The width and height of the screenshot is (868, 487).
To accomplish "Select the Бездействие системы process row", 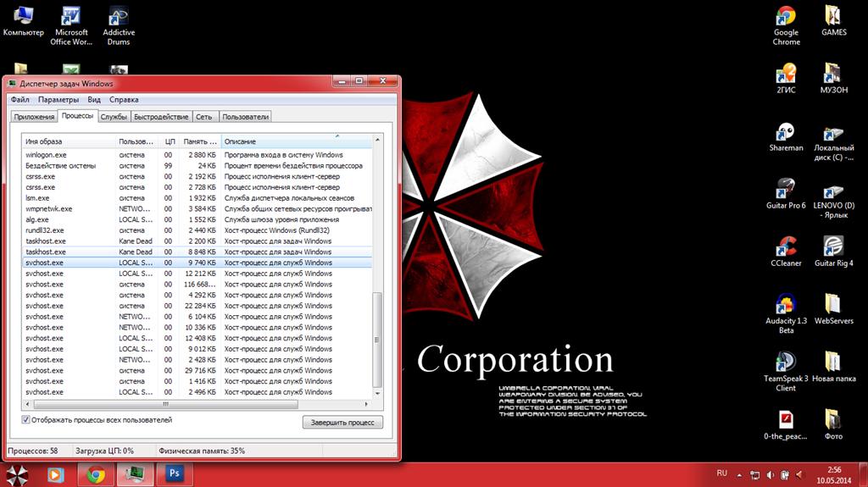I will pyautogui.click(x=198, y=165).
